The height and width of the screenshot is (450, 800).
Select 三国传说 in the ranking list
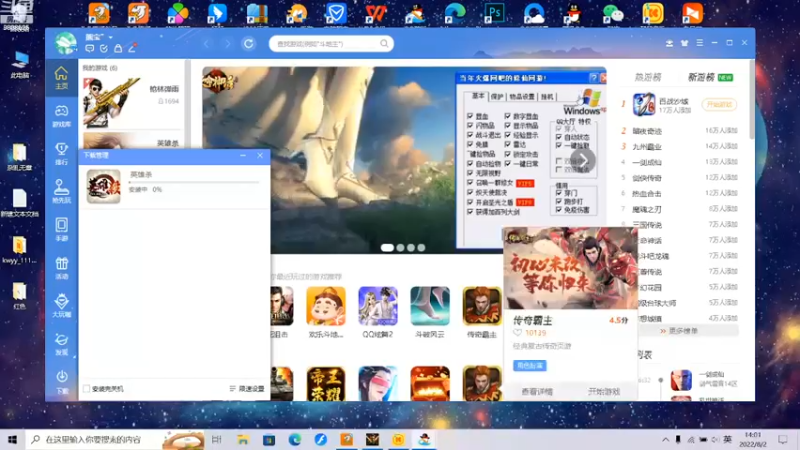click(646, 225)
